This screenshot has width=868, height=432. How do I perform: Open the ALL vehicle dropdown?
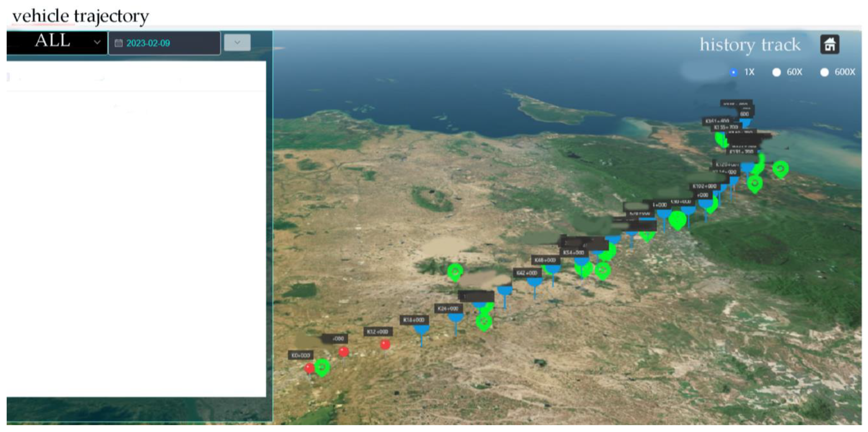click(57, 42)
